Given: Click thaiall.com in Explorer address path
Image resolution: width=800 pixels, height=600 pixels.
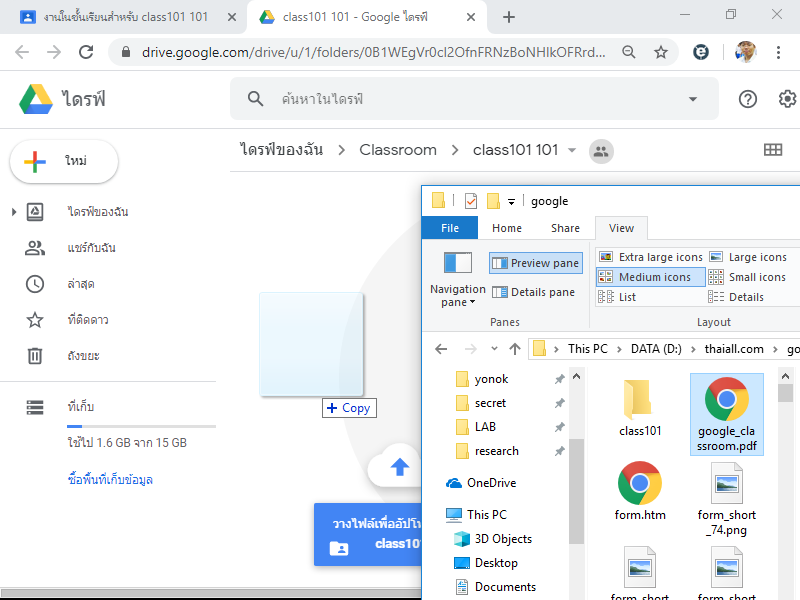Looking at the screenshot, I should (x=734, y=349).
